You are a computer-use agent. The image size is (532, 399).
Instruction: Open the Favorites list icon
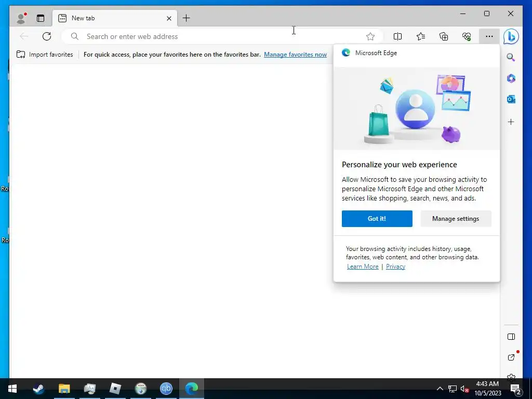[x=421, y=36]
